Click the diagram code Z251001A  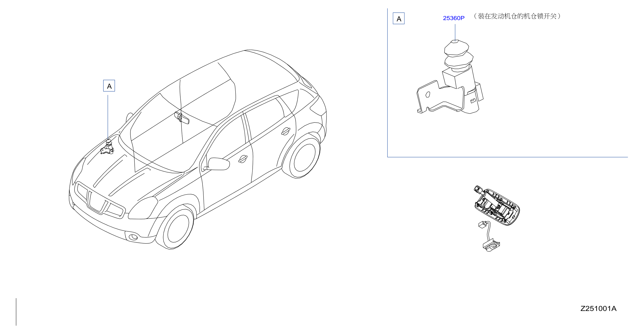pos(598,309)
